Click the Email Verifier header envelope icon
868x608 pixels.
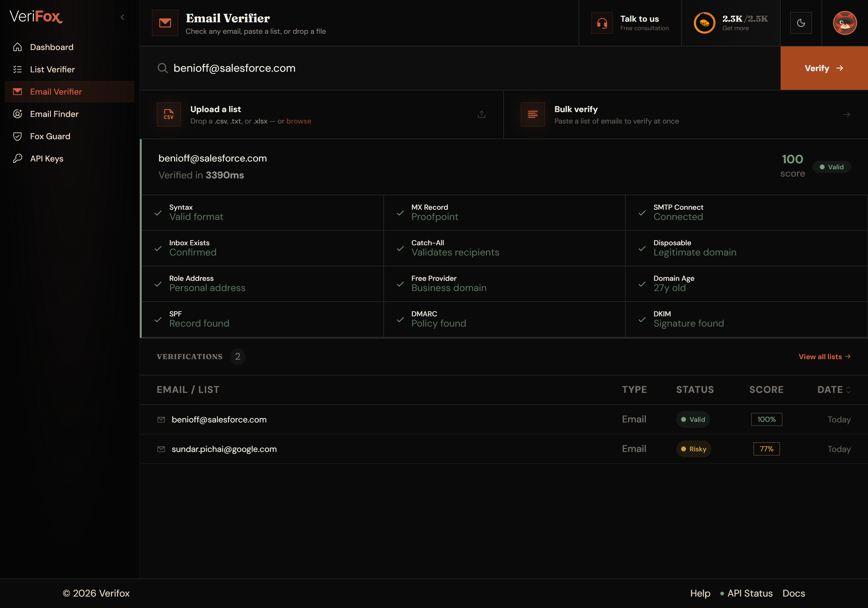pyautogui.click(x=165, y=23)
